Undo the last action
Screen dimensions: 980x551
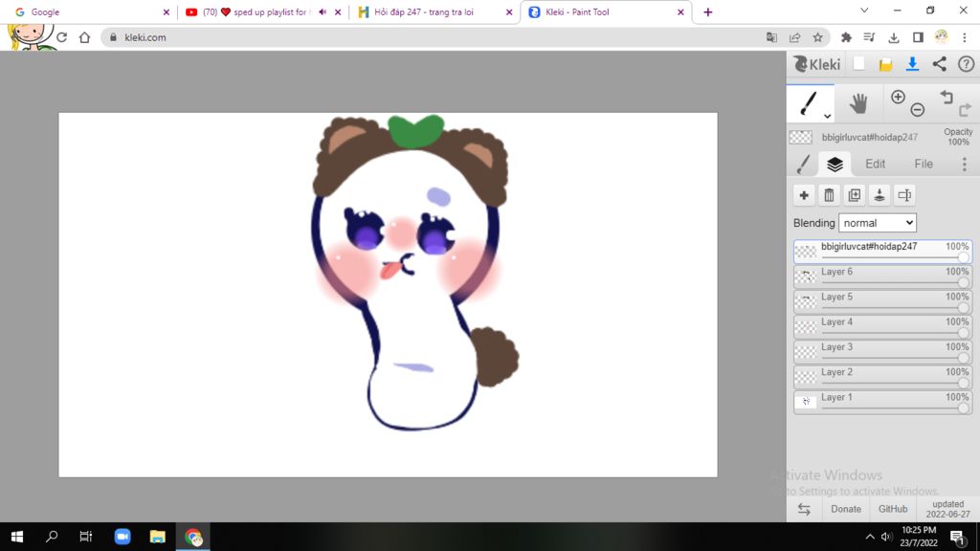pos(947,97)
